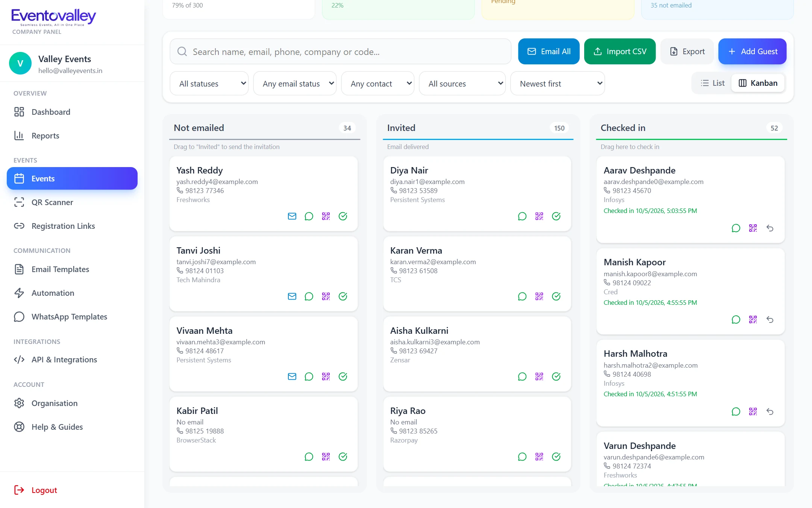Open API & Integrations page

(x=72, y=359)
